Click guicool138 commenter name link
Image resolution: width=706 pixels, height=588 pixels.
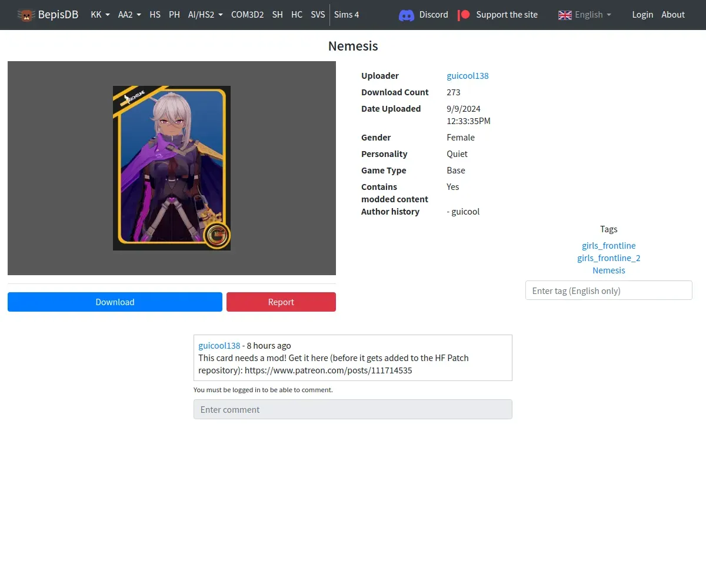pyautogui.click(x=219, y=346)
